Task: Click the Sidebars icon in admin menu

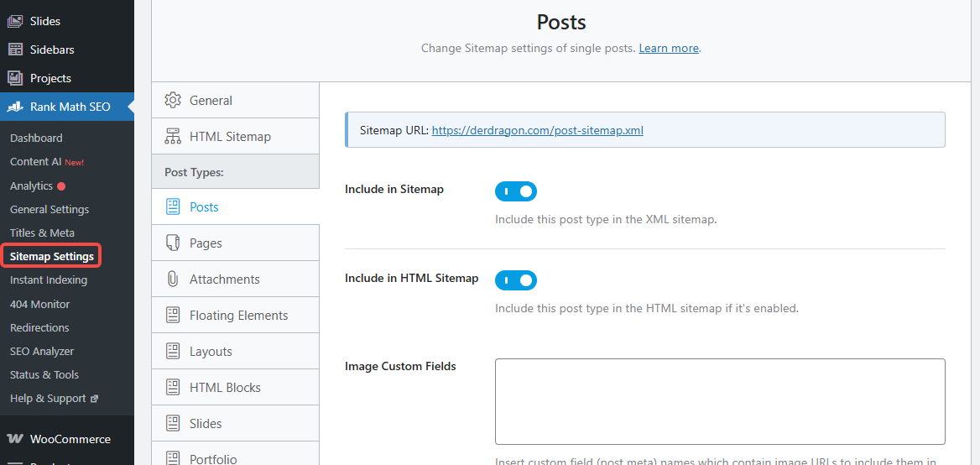Action: [15, 50]
